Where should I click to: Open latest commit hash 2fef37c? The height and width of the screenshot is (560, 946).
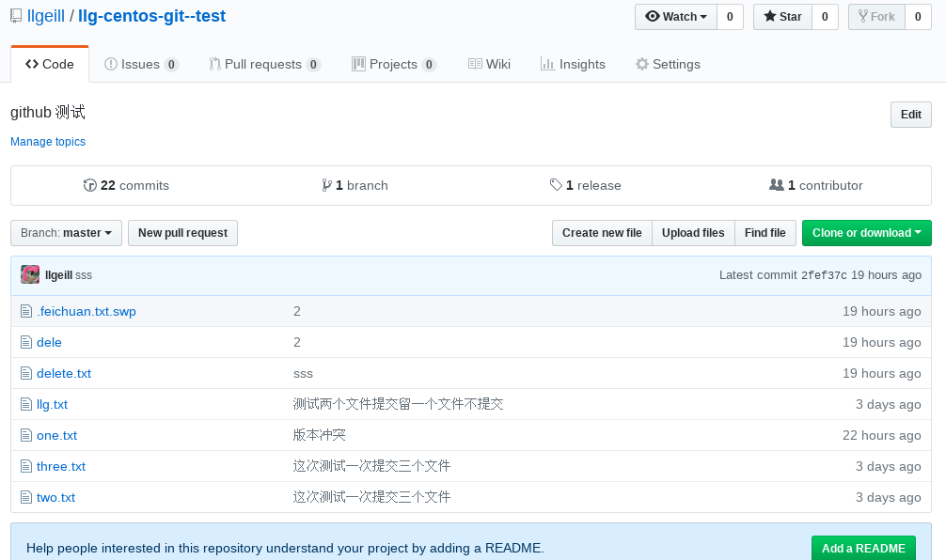(x=824, y=275)
